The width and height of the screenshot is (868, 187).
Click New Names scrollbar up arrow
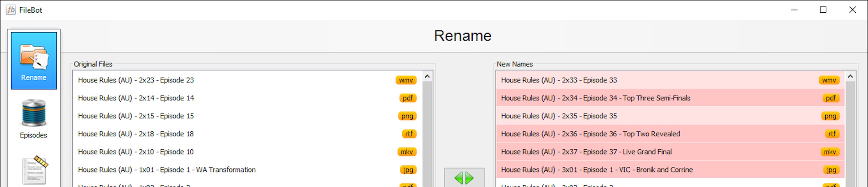click(850, 76)
